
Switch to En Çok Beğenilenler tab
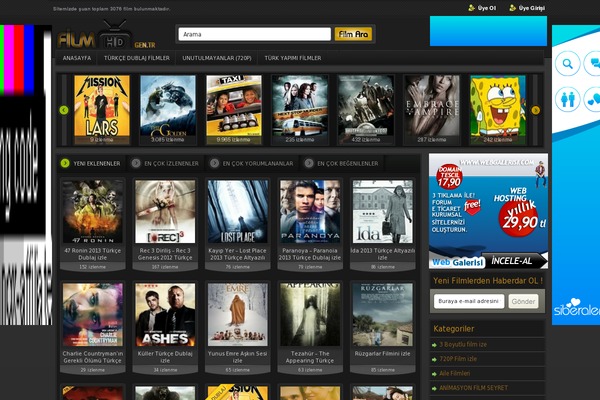[342, 163]
